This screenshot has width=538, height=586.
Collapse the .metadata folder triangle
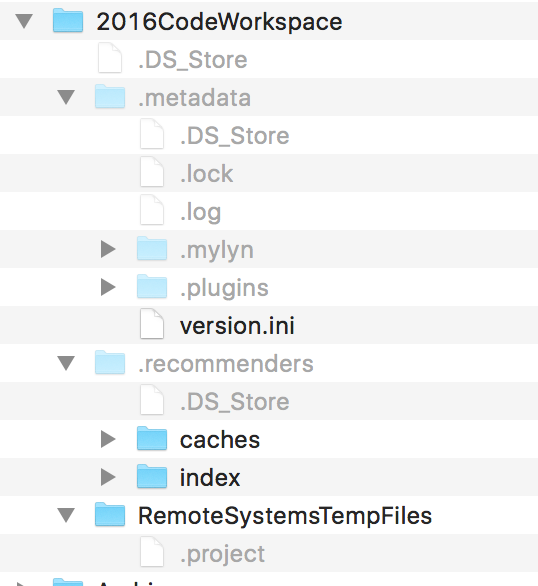[x=67, y=97]
